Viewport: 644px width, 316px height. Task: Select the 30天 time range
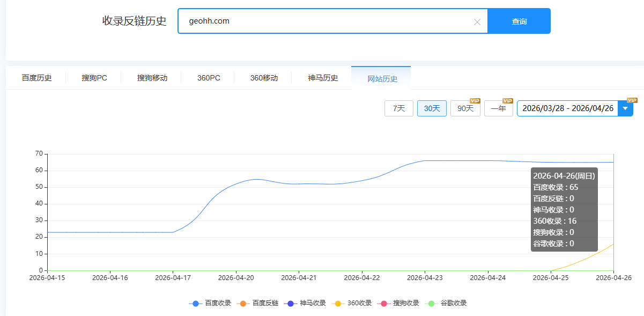[x=432, y=108]
